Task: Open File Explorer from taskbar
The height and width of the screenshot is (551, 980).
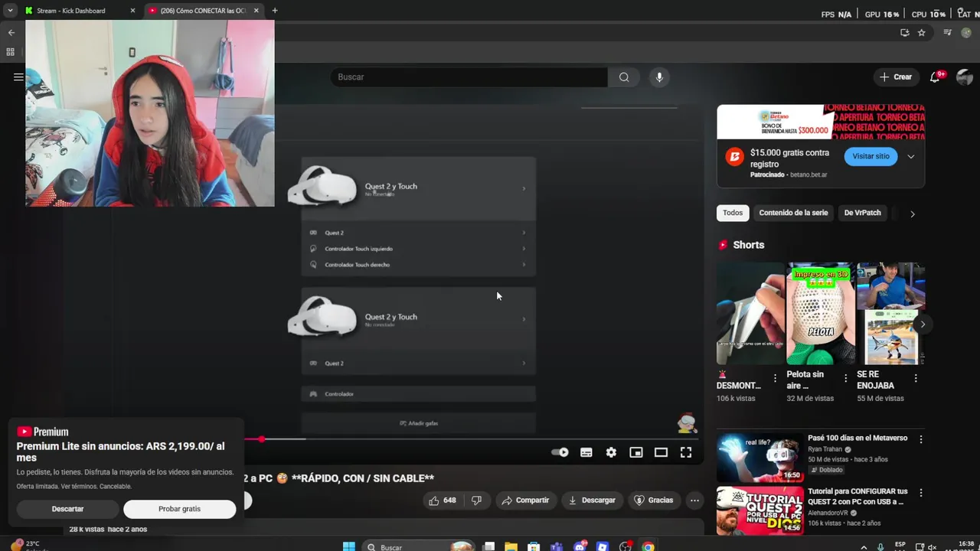Action: pyautogui.click(x=511, y=546)
